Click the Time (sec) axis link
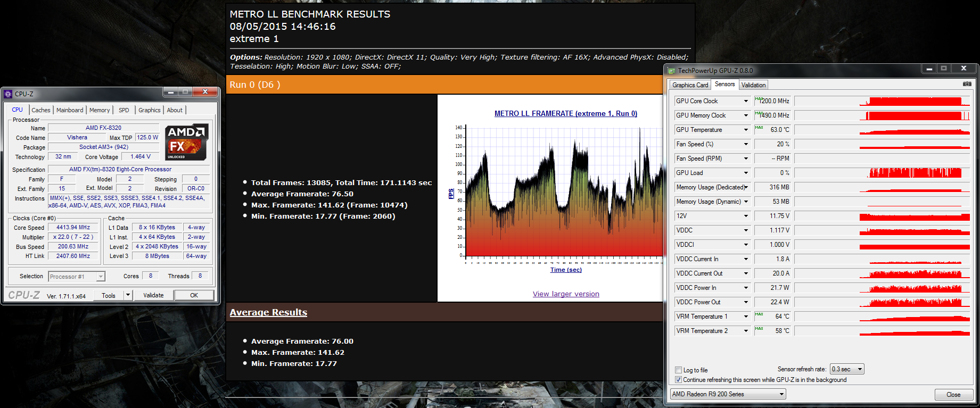This screenshot has width=980, height=408. 566,270
